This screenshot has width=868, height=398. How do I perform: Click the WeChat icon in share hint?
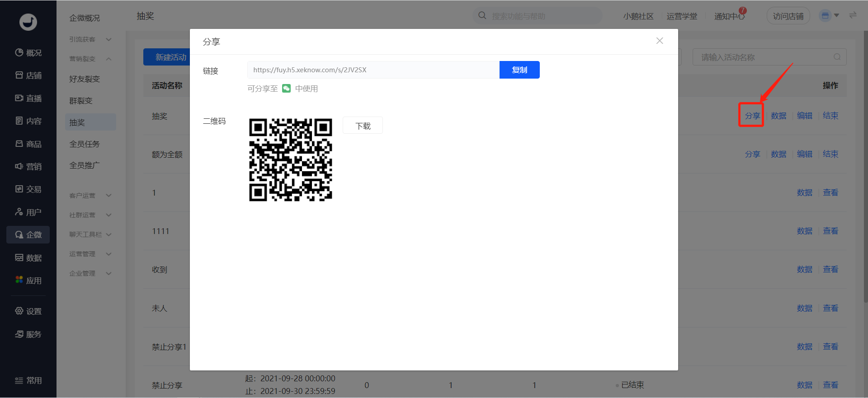(287, 88)
